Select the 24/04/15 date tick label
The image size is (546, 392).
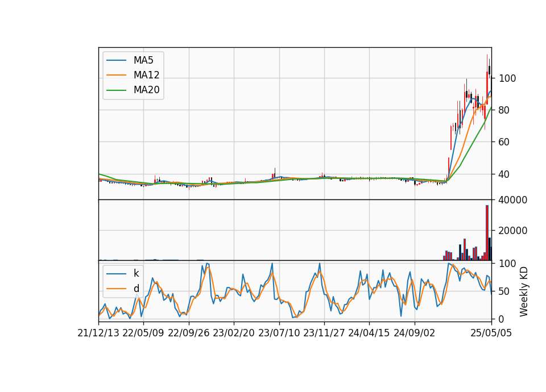tap(369, 333)
